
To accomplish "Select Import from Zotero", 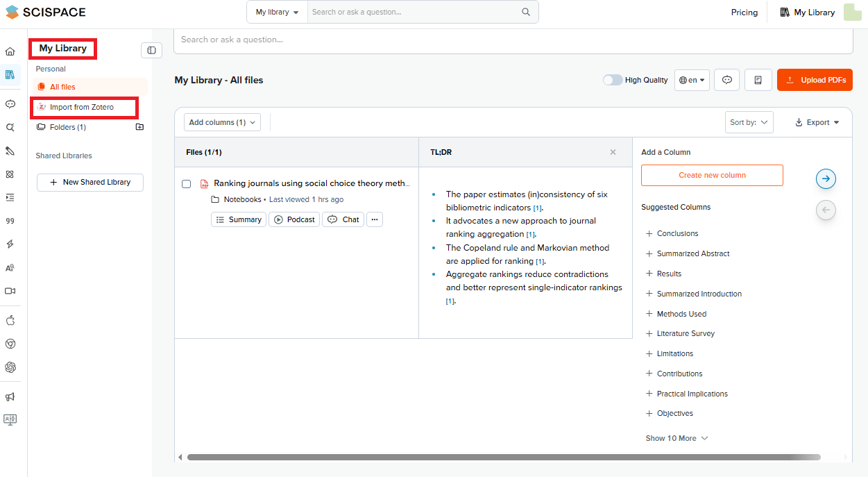I will click(82, 107).
